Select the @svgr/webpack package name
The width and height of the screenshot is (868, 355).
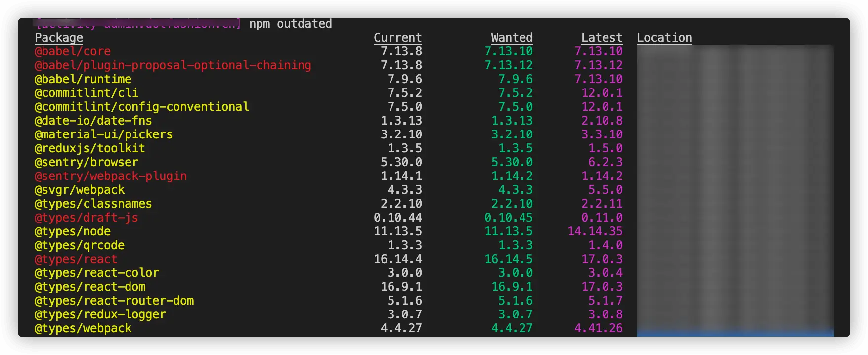click(x=80, y=190)
